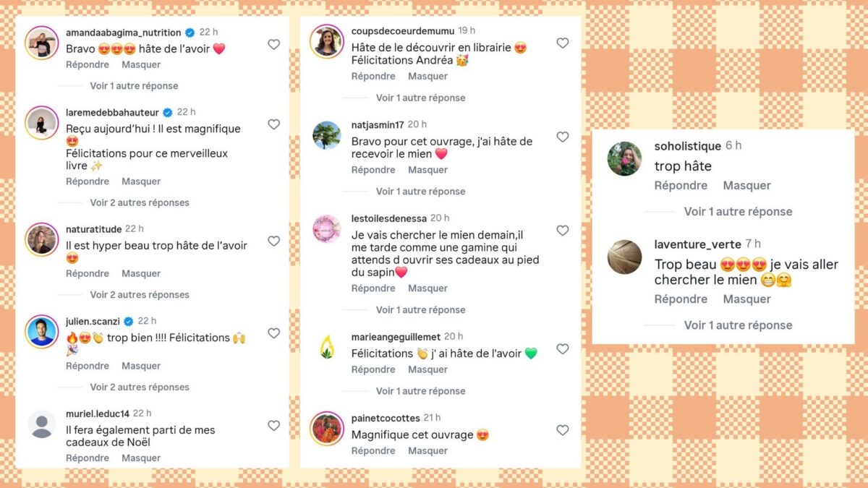This screenshot has height=488, width=868.
Task: Show 2 other replies under julien.scanzi
Action: (139, 387)
